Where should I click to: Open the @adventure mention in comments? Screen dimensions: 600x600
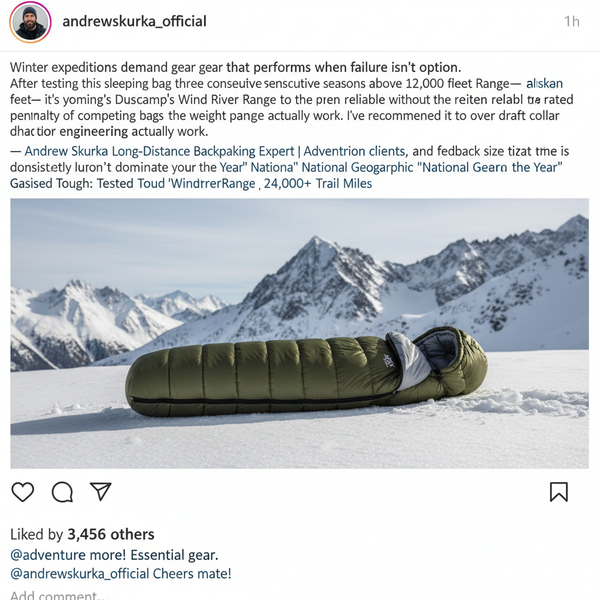(x=48, y=555)
